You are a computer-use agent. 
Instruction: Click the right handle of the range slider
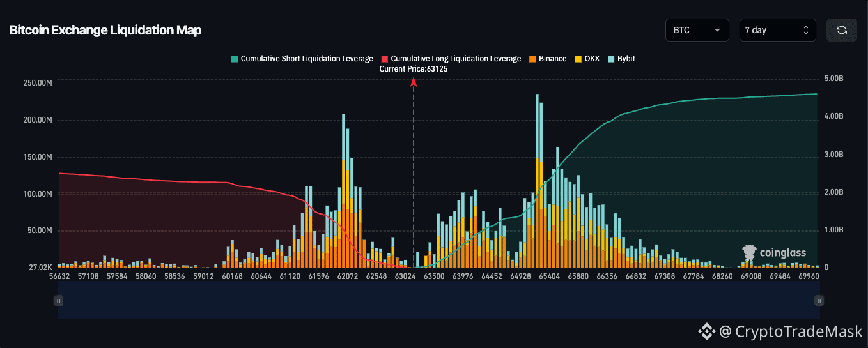click(819, 300)
